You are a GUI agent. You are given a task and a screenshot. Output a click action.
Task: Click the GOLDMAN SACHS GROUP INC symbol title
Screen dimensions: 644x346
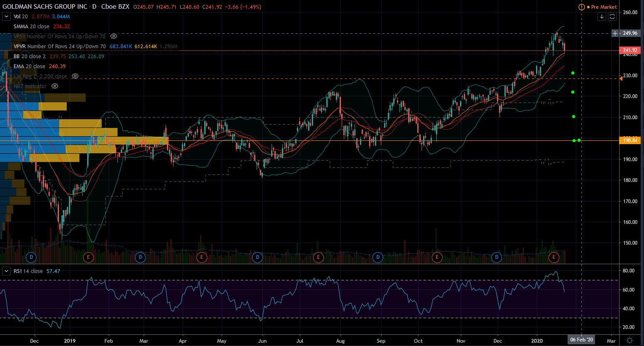point(45,7)
